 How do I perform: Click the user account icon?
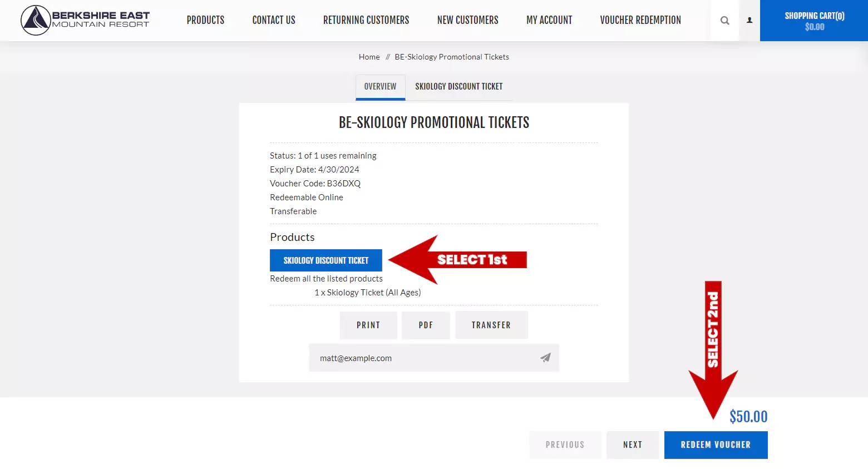pyautogui.click(x=749, y=20)
